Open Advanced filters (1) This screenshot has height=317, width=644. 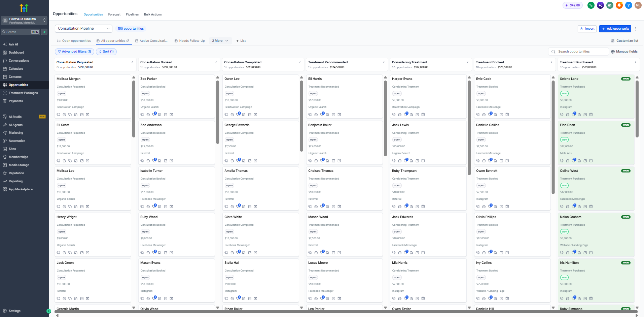(74, 52)
